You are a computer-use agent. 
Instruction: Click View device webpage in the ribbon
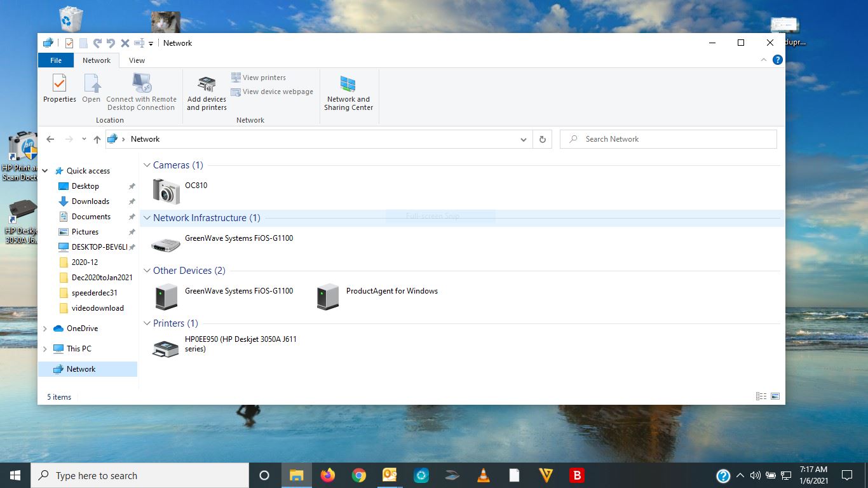click(272, 91)
